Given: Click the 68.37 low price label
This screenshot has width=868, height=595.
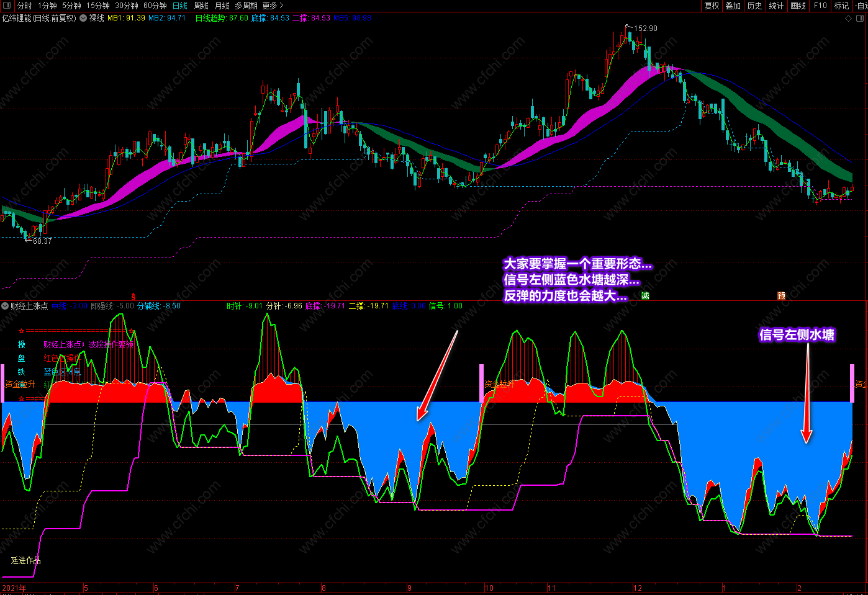Looking at the screenshot, I should pyautogui.click(x=42, y=241).
